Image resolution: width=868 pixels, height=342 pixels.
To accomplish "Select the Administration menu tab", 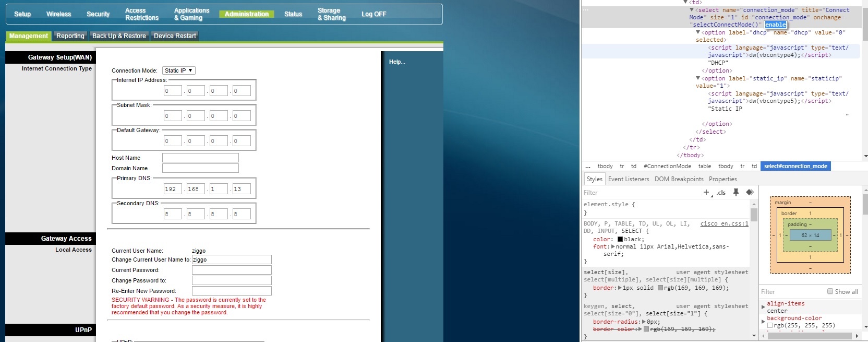I will [x=247, y=14].
